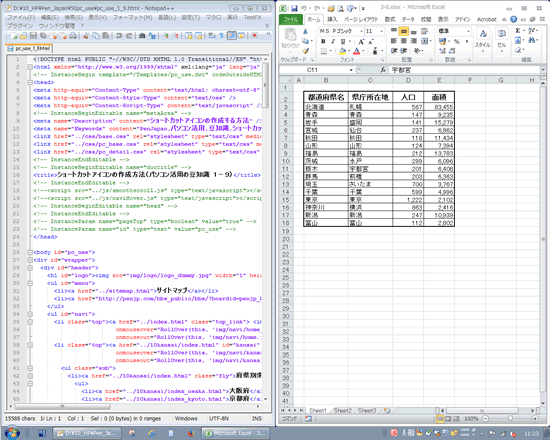
Task: Click the insert function fx icon
Action: coord(383,70)
